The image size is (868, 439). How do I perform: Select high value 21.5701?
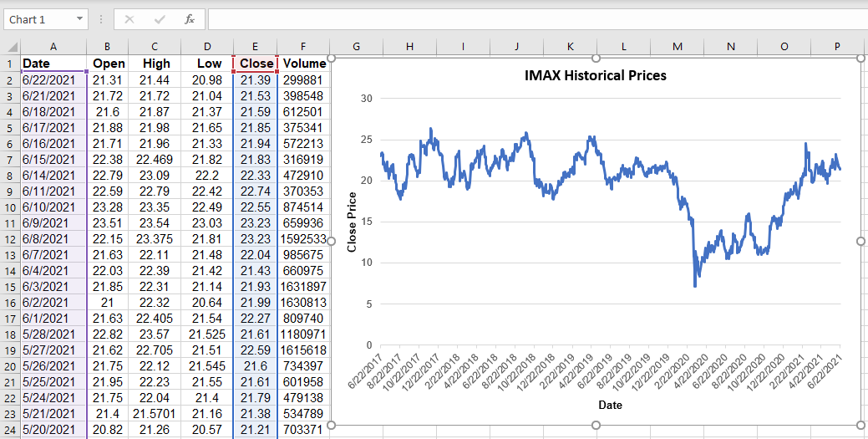click(x=155, y=414)
